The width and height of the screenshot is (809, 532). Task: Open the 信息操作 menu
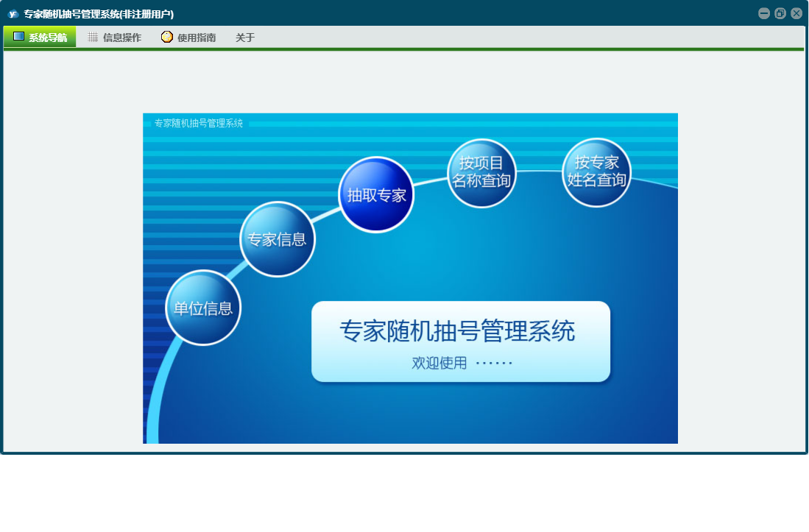tap(115, 37)
